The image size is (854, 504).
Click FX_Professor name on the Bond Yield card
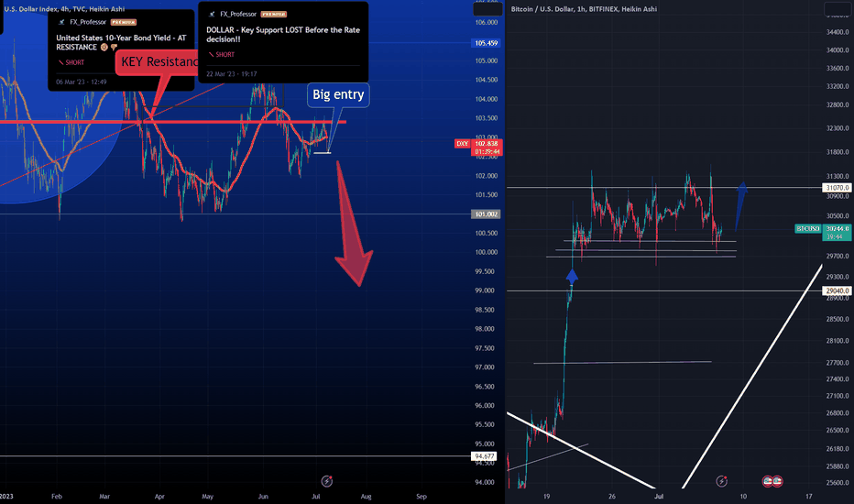[x=88, y=22]
